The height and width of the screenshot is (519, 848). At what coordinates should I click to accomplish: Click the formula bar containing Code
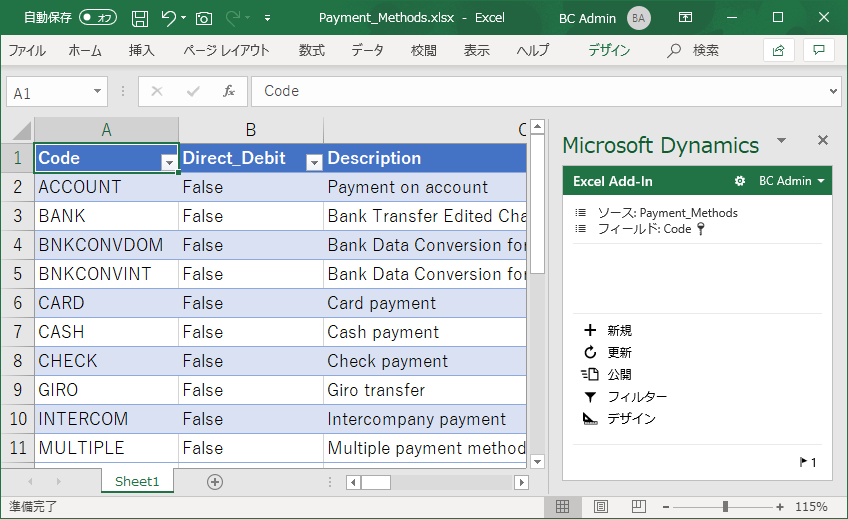[540, 91]
